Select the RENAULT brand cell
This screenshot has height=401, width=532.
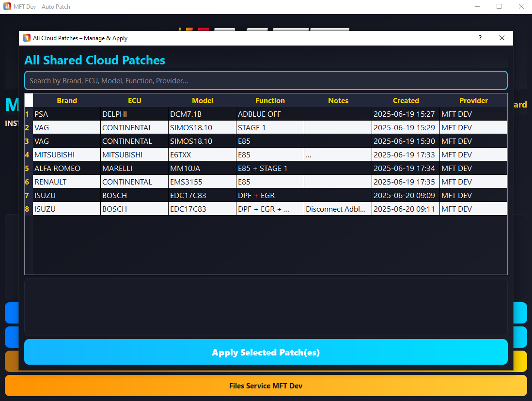click(67, 182)
